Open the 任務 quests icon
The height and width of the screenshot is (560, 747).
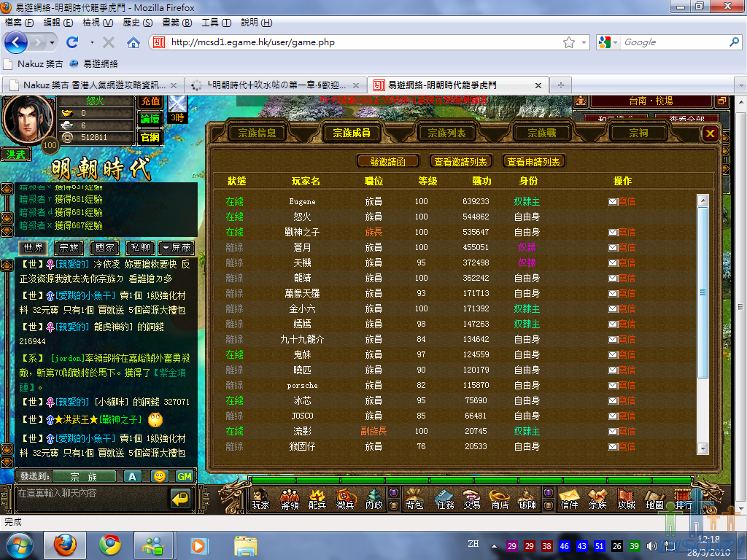(445, 499)
